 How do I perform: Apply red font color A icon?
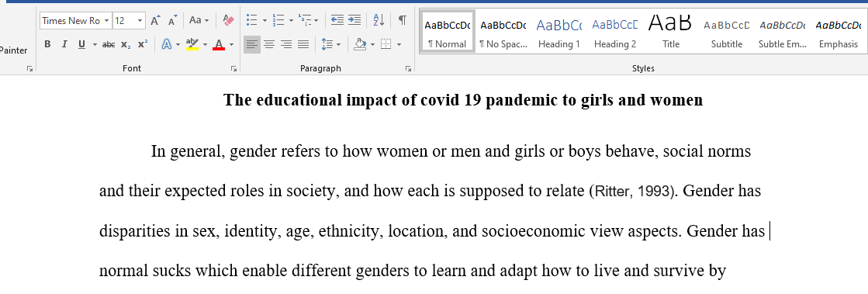click(x=219, y=44)
